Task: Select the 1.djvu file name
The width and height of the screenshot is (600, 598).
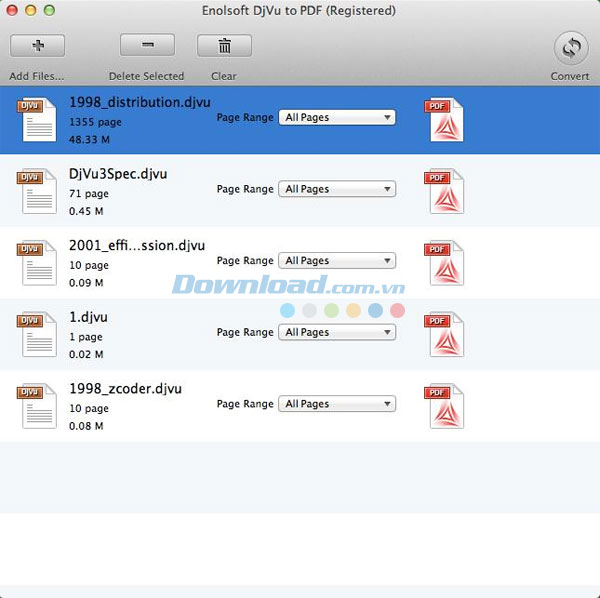Action: 88,317
